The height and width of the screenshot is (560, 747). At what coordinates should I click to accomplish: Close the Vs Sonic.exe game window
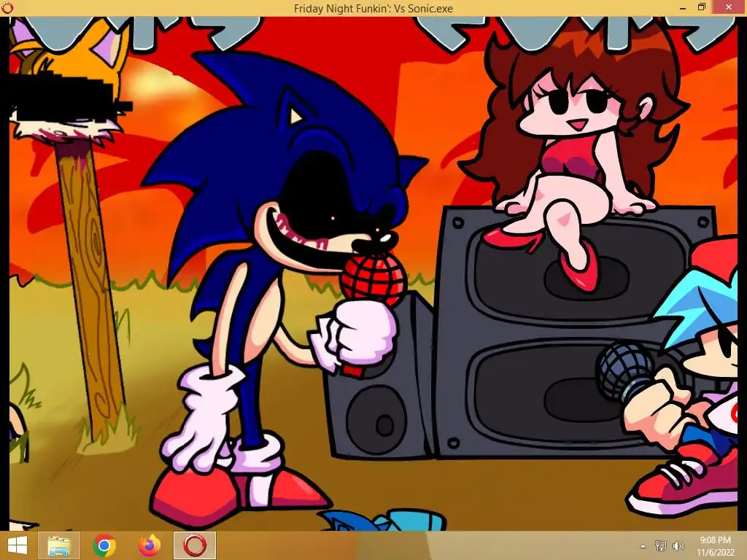729,7
